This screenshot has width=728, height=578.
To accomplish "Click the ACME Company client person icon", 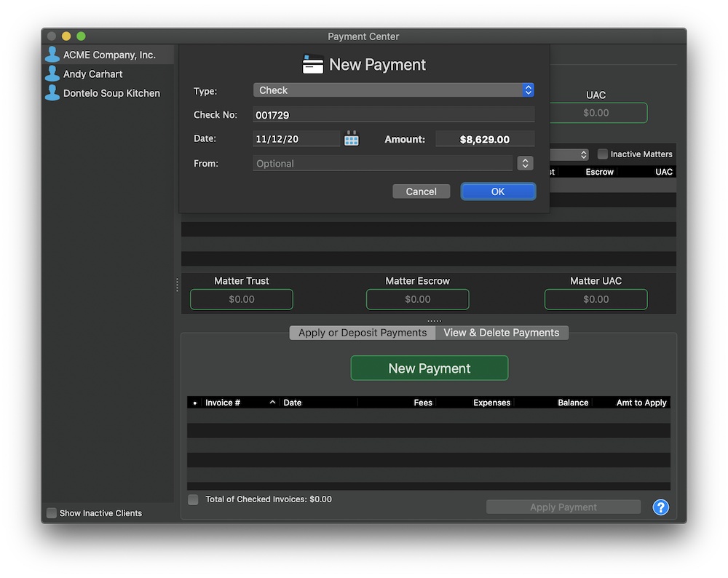I will 52,55.
